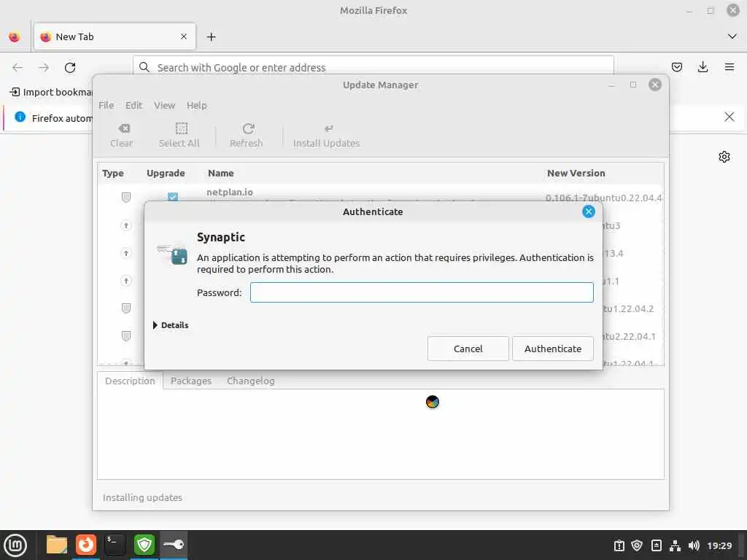
Task: Click the Synaptic keys lock icon
Action: pyautogui.click(x=172, y=254)
